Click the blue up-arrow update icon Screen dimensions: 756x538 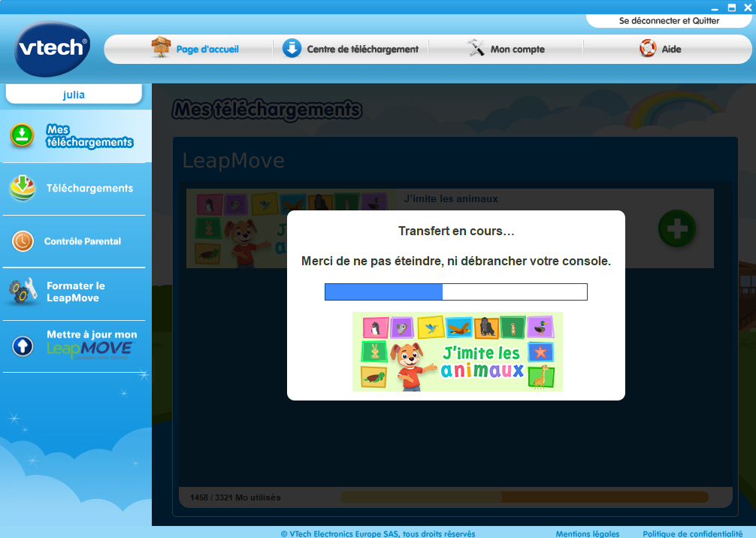23,346
